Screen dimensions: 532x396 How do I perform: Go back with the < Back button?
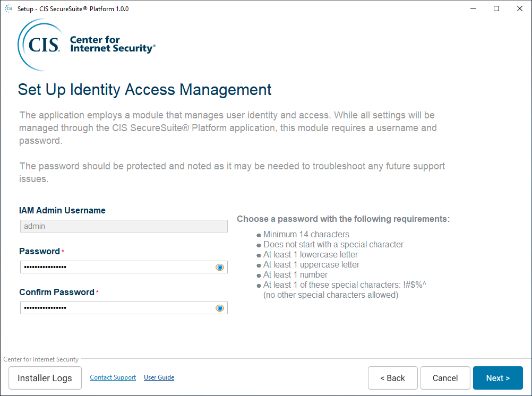point(392,378)
